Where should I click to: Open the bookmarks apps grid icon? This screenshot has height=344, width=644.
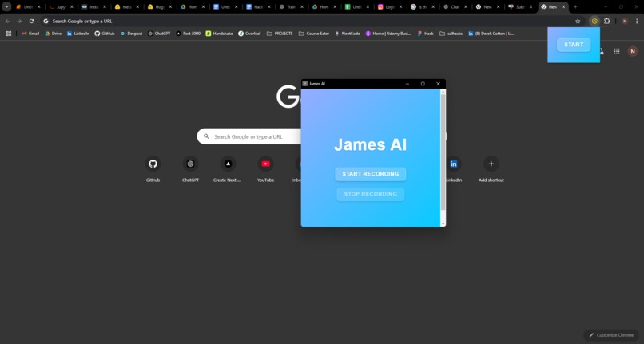(9, 34)
